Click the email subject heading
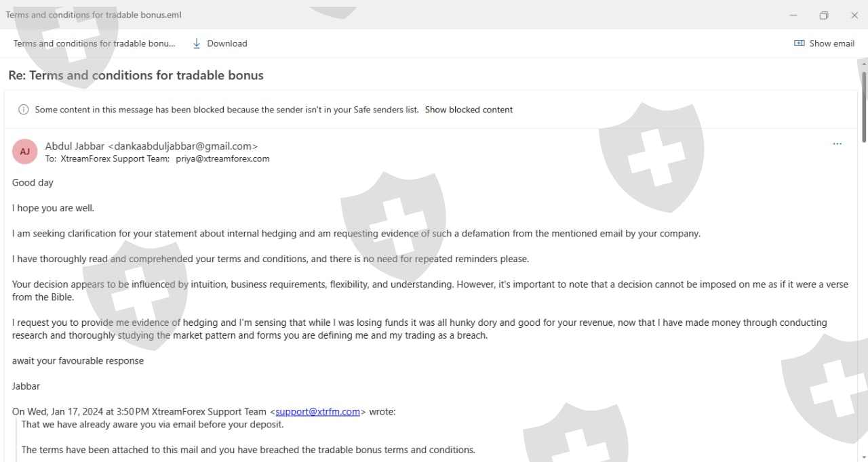Viewport: 868px width, 462px height. tap(136, 75)
